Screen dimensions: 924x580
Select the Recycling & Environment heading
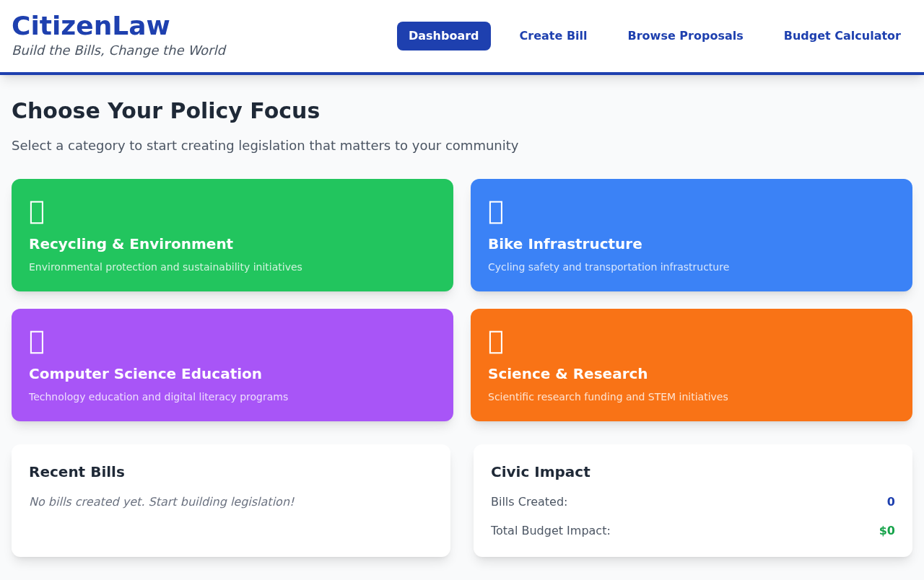(x=131, y=244)
